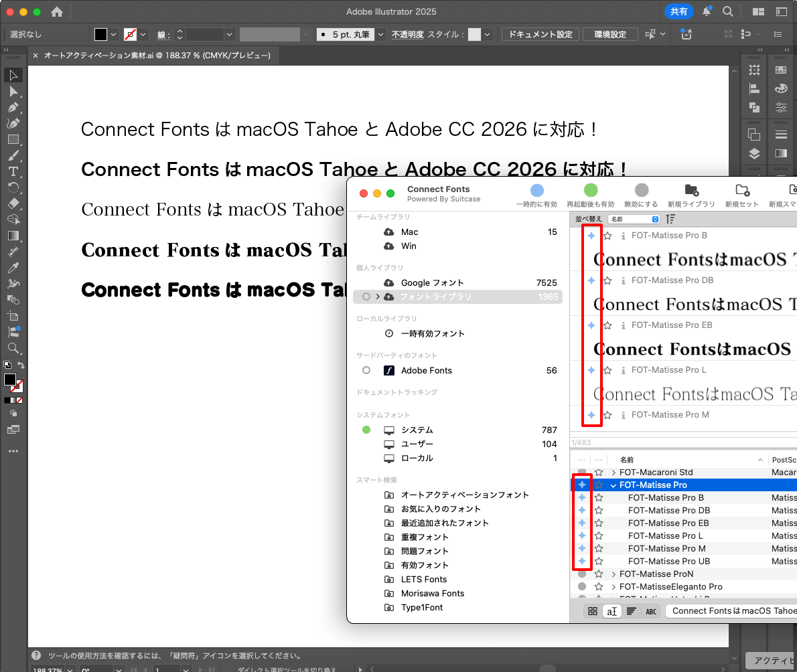Click 再起動後も有効 green button
The width and height of the screenshot is (797, 672).
[x=591, y=195]
